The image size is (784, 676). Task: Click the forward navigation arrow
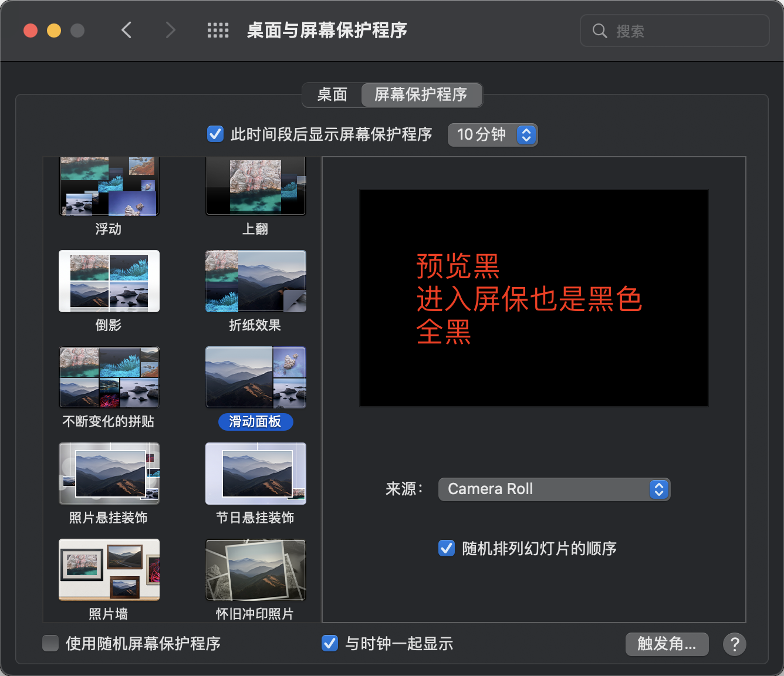pos(170,30)
